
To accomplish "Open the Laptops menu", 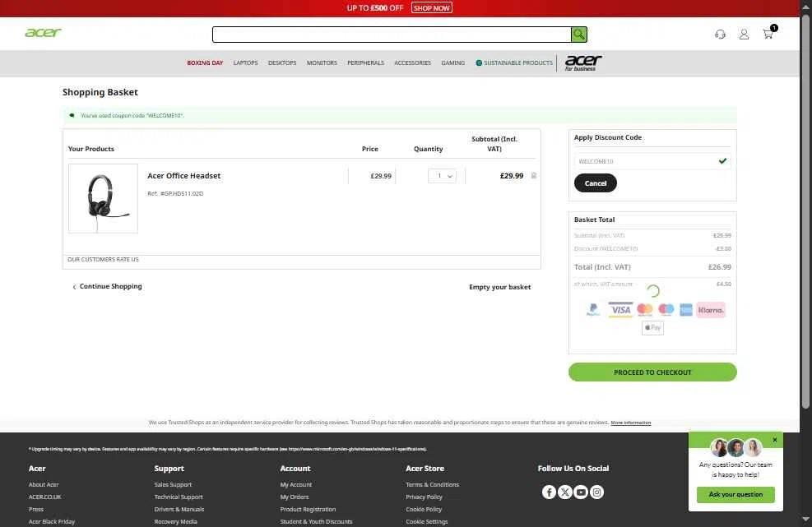I will point(245,62).
